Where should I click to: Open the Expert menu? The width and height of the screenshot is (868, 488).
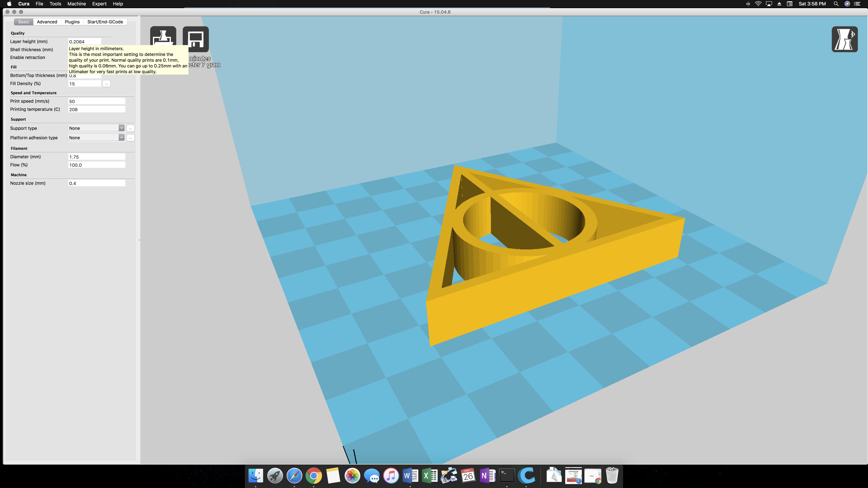click(x=99, y=4)
